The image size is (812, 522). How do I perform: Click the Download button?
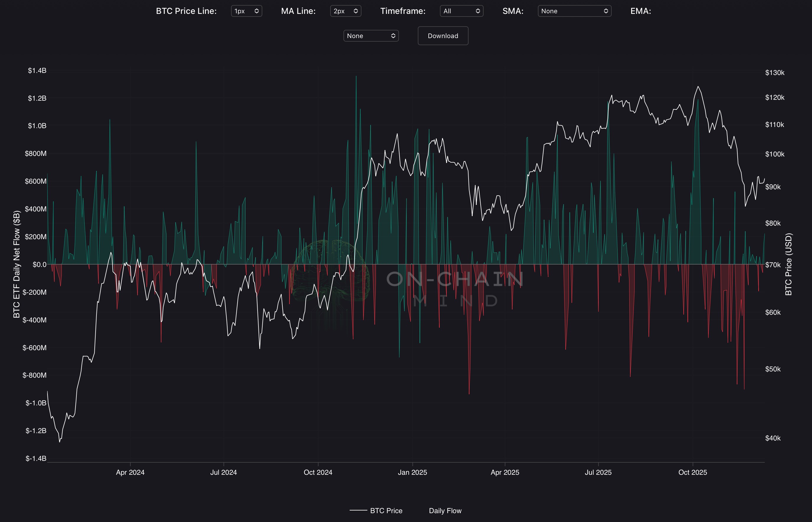coord(443,36)
